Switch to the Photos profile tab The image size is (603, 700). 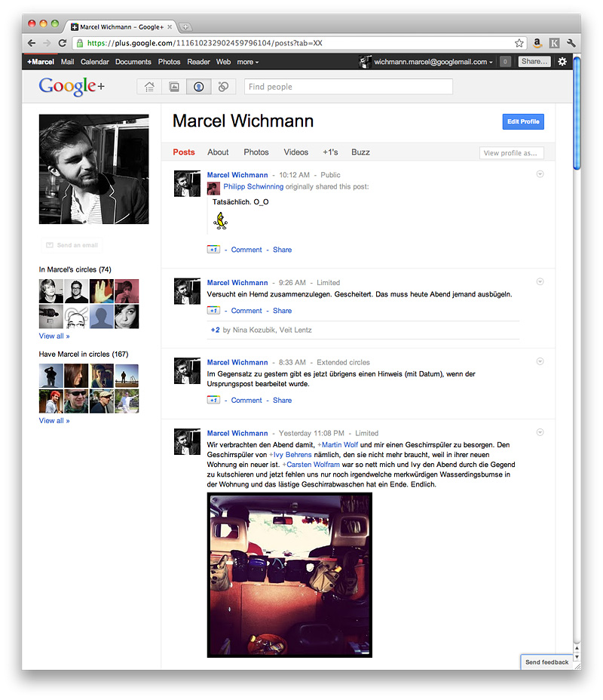coord(256,152)
